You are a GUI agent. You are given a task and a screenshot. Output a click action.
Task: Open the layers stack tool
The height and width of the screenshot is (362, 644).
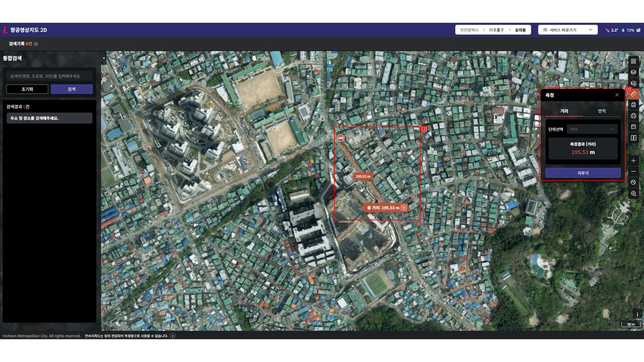tap(633, 72)
